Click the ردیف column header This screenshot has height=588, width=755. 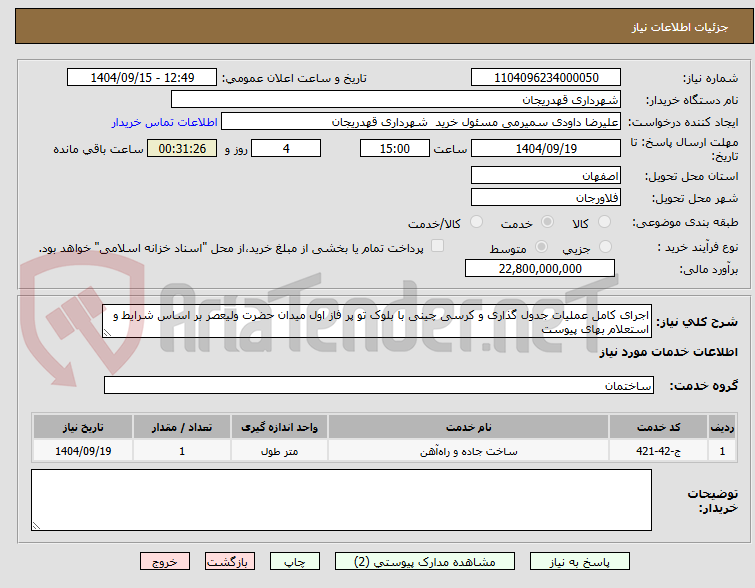(722, 427)
